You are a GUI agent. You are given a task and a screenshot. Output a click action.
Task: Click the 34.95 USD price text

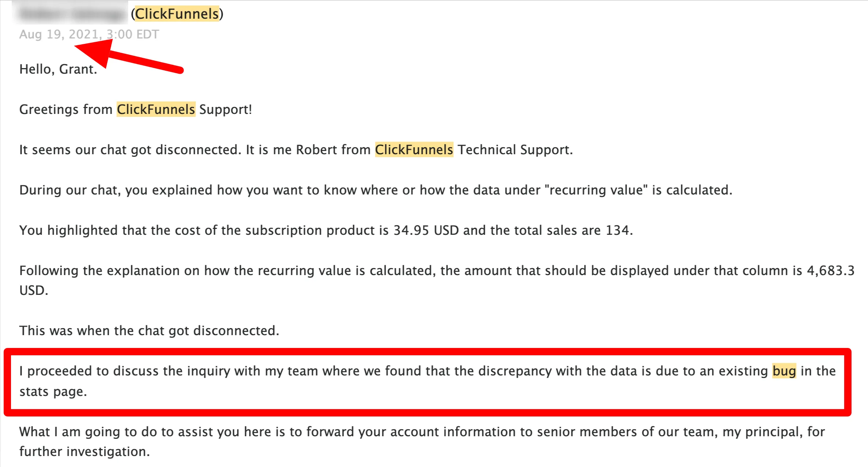(426, 230)
